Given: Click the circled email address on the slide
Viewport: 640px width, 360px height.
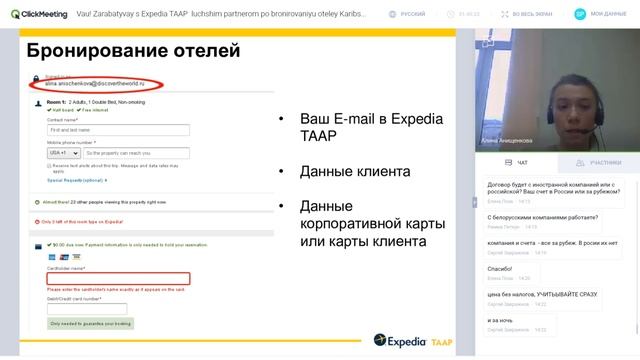Looking at the screenshot, I should pos(95,84).
